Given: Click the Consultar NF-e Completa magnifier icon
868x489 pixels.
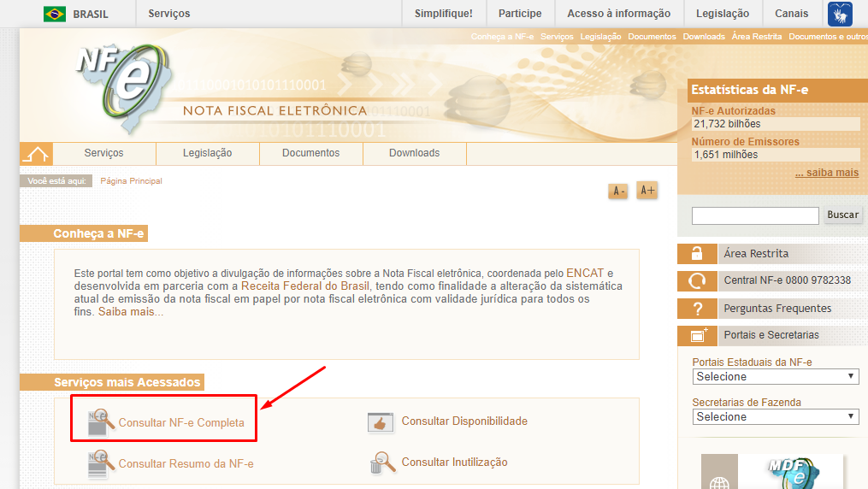Looking at the screenshot, I should click(x=101, y=422).
